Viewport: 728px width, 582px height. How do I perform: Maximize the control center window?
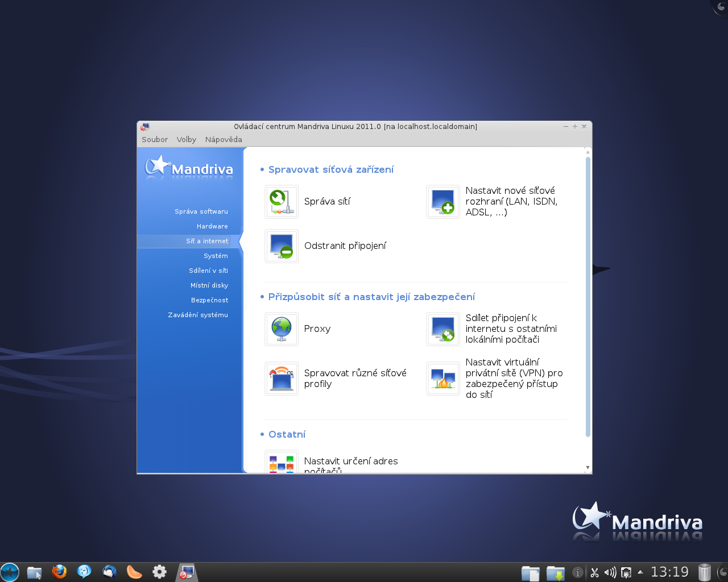pos(575,127)
